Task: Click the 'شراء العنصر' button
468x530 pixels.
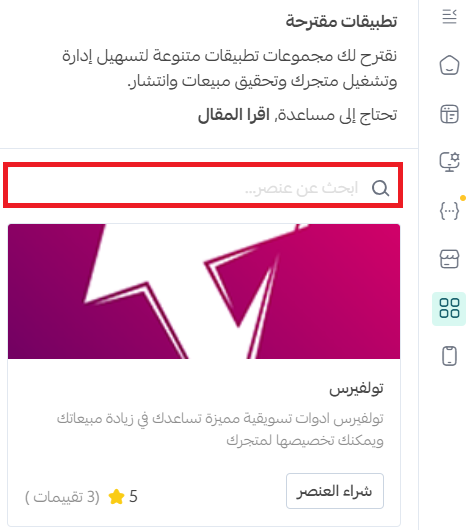Action: coord(335,491)
